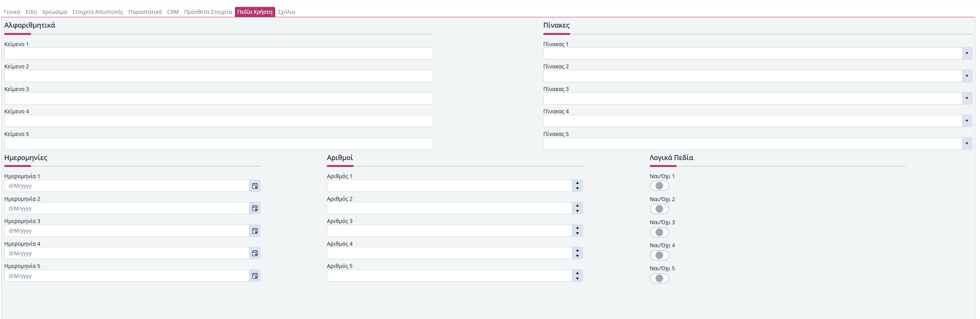
Task: Select the CRM tab
Action: coord(173,12)
